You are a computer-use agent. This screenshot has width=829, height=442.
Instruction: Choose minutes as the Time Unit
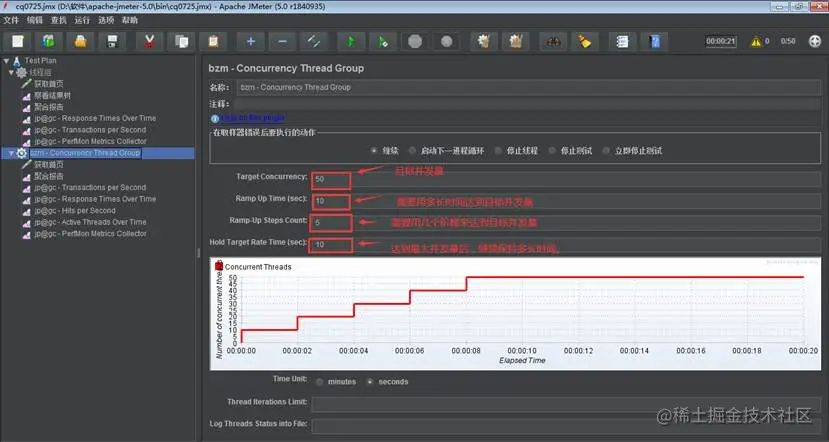[x=319, y=382]
